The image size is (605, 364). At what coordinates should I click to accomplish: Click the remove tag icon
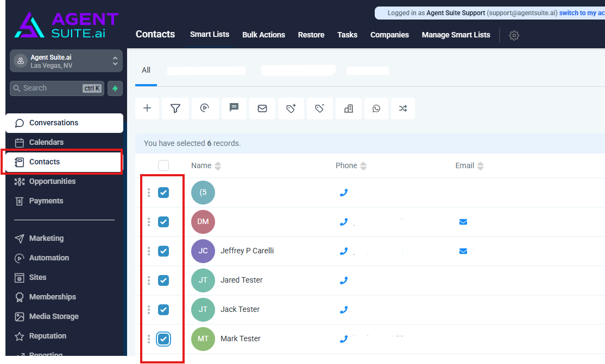click(319, 108)
